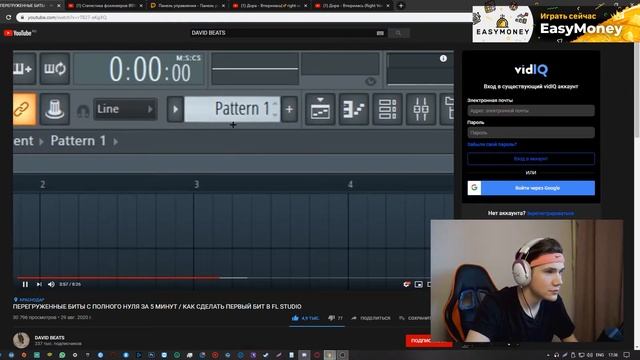This screenshot has height=360, width=640.
Task: Close the Панель управления browser tab
Action: click(223, 6)
